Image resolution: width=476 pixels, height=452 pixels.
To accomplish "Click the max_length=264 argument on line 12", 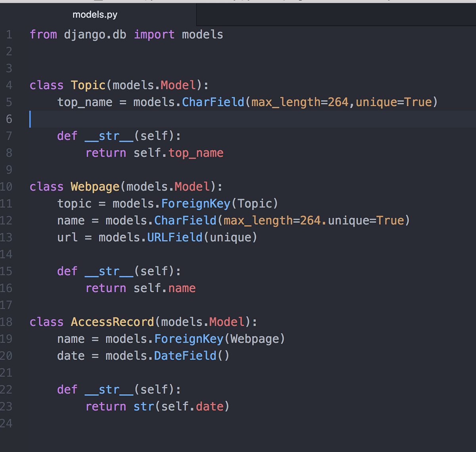I will coord(274,220).
